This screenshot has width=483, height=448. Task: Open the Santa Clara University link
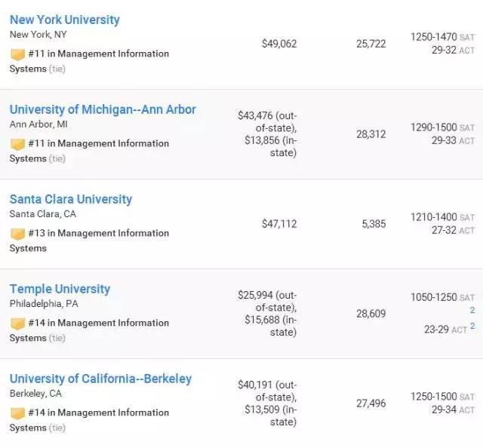[71, 199]
